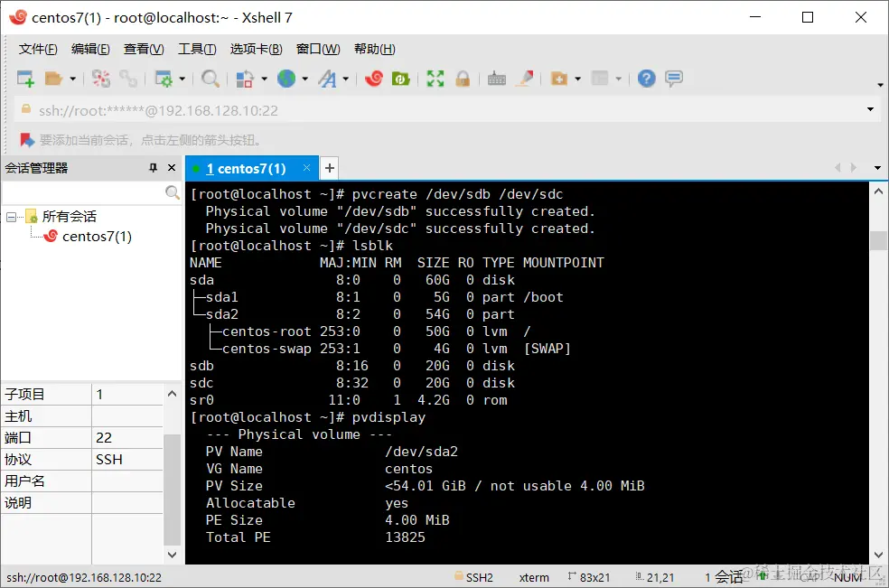Click the Reconnect link icon
Viewport: 889px width, 588px height.
coord(128,79)
